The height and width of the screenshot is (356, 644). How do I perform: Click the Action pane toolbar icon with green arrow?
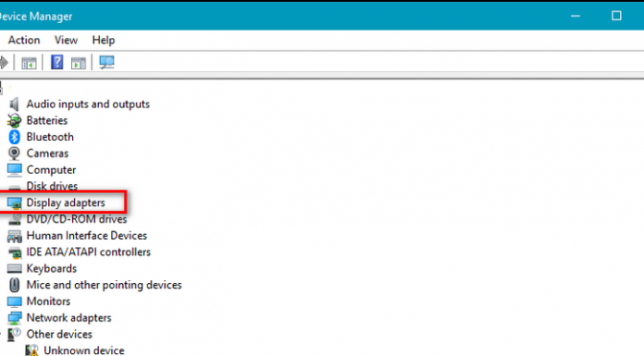point(78,63)
